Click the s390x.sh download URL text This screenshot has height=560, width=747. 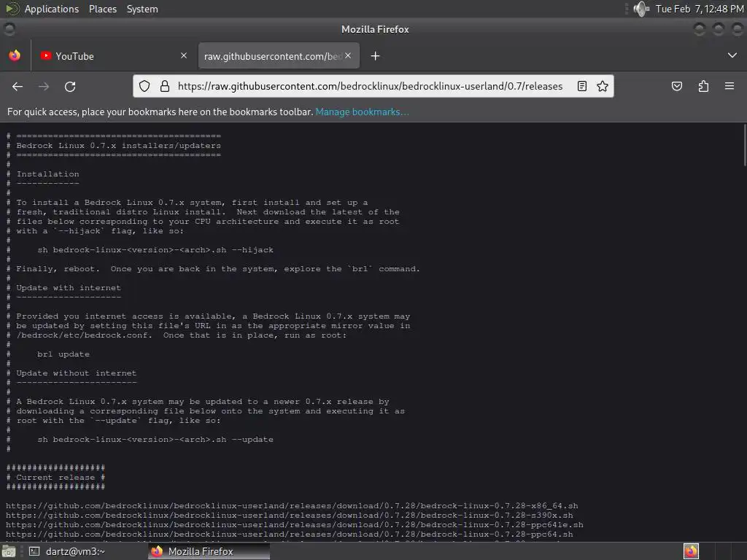289,516
